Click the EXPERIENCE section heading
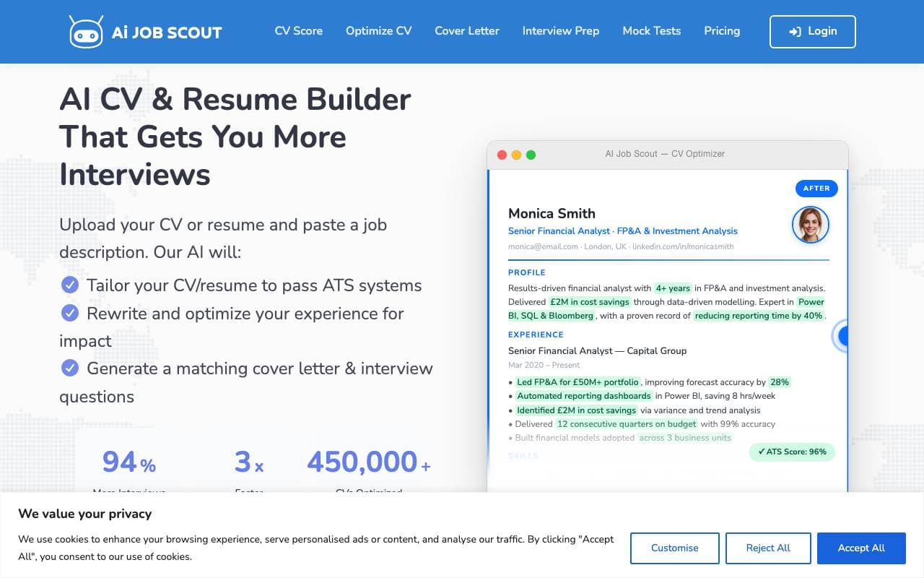This screenshot has height=578, width=924. click(x=536, y=335)
